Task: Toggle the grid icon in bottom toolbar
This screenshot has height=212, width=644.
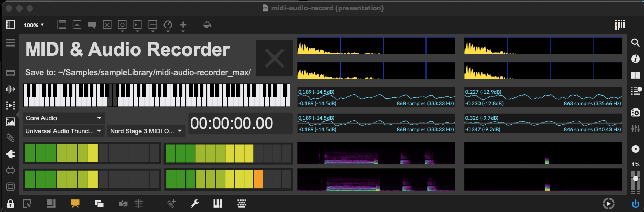Action: coord(139,204)
